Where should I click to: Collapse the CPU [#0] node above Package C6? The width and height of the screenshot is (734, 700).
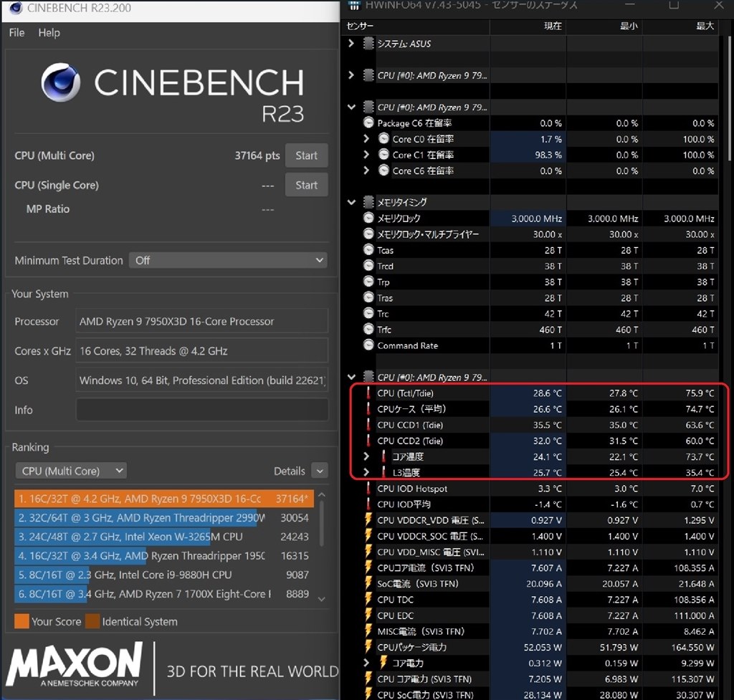[x=351, y=107]
